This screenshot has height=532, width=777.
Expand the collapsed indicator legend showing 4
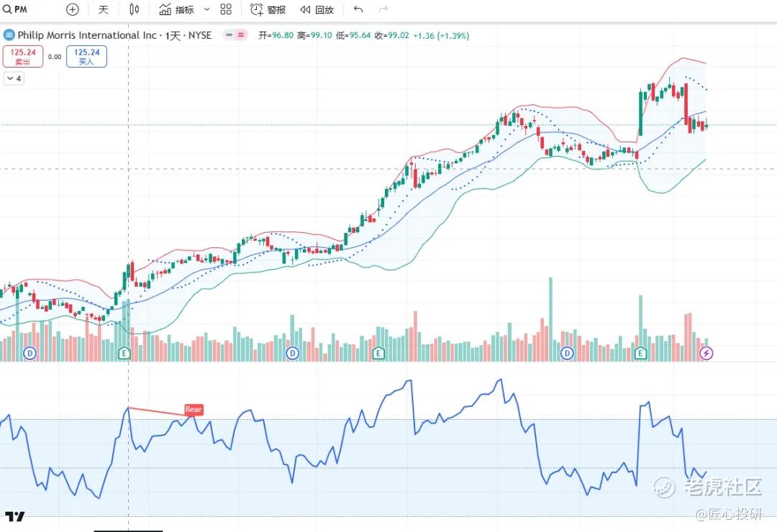click(14, 78)
